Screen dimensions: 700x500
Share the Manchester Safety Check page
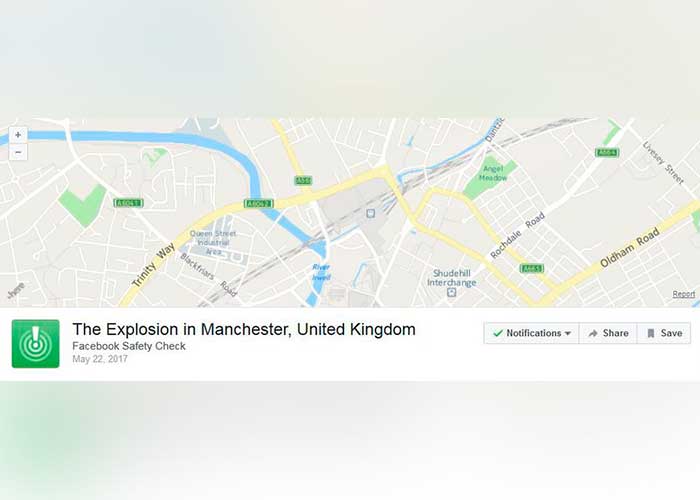[x=608, y=333]
